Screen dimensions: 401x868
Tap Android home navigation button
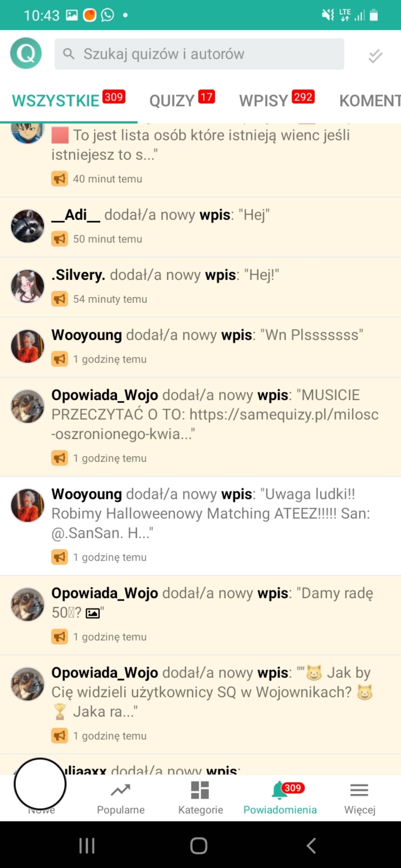[x=199, y=846]
